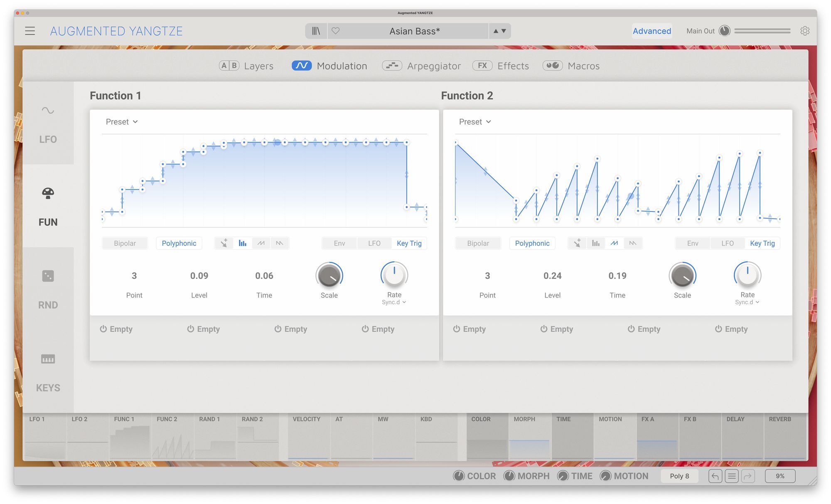Select Function 2 draw/add point mode icon
The height and width of the screenshot is (504, 831).
pyautogui.click(x=577, y=243)
